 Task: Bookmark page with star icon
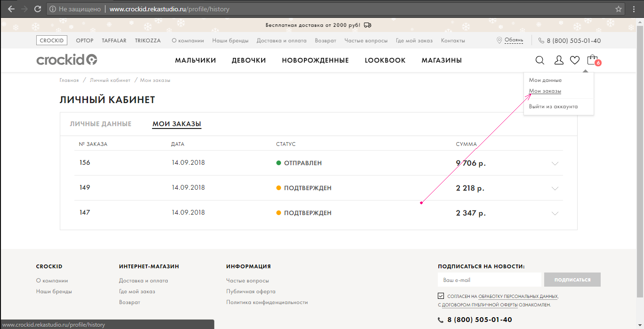619,9
